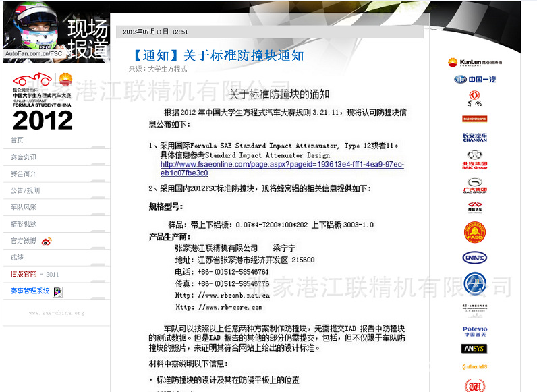The image size is (537, 392).
Task: Open the 旧版官网 2011 link
Action: pyautogui.click(x=34, y=275)
